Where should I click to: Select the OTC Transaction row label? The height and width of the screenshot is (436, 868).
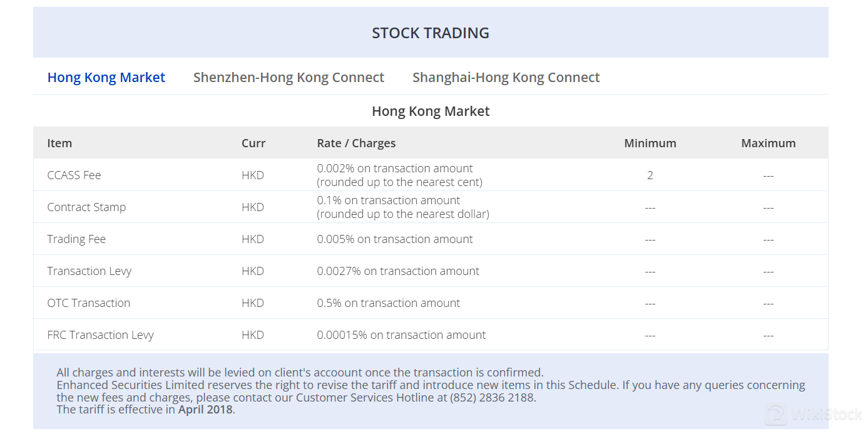coord(89,303)
